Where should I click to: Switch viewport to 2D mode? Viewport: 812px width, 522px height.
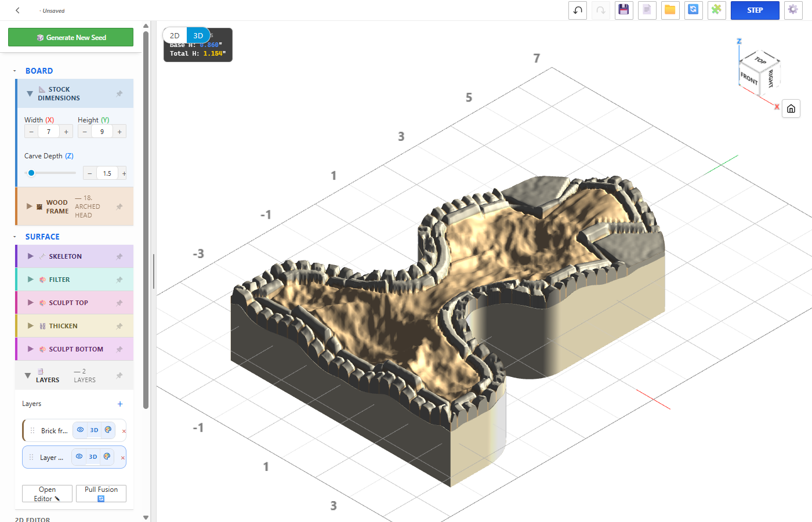pos(175,35)
